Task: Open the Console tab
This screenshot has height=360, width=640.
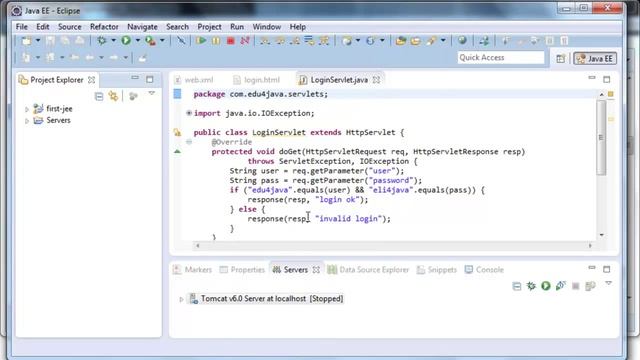Action: [x=484, y=270]
